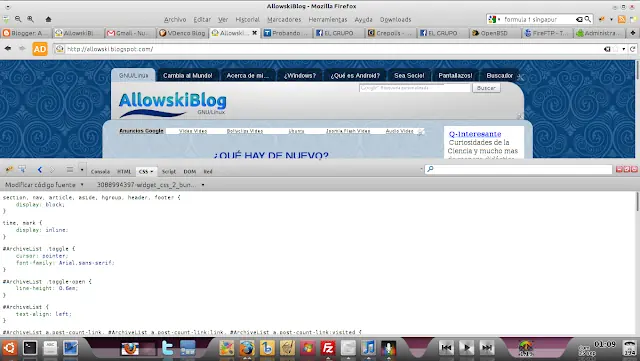The width and height of the screenshot is (640, 361).
Task: Click the blog Buscar search button
Action: click(486, 88)
